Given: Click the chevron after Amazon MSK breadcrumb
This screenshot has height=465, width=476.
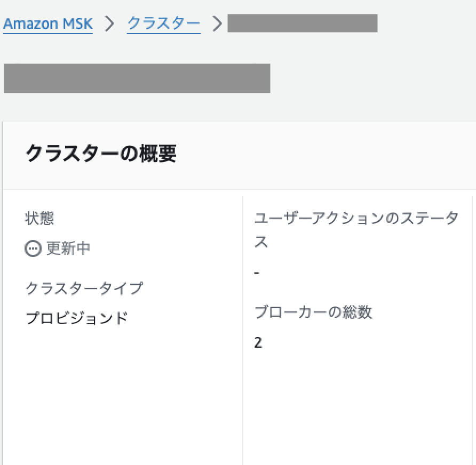Looking at the screenshot, I should (110, 24).
